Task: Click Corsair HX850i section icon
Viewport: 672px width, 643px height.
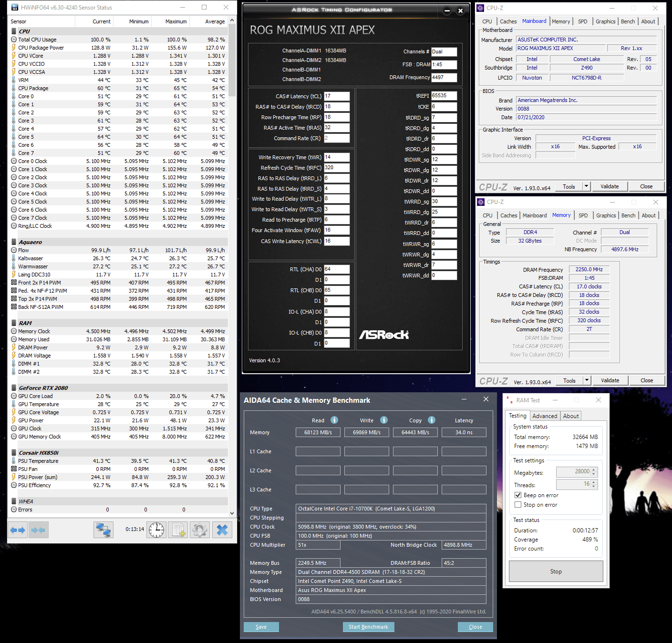Action: [14, 453]
